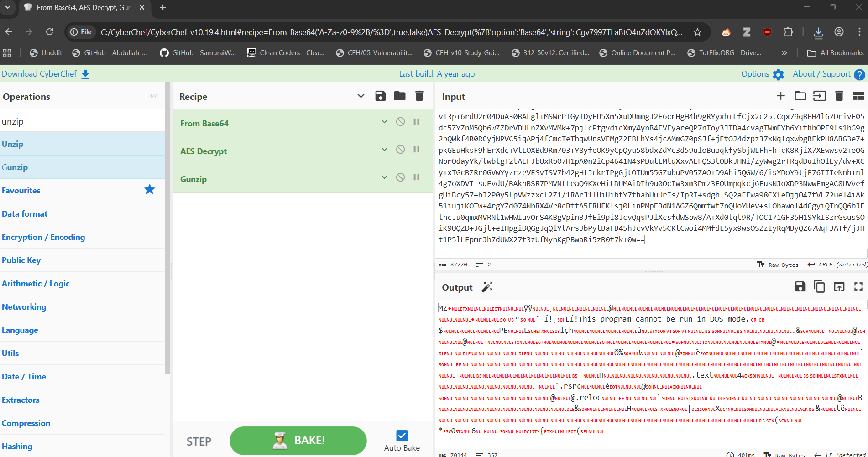Click in the operations search field

pyautogui.click(x=82, y=121)
